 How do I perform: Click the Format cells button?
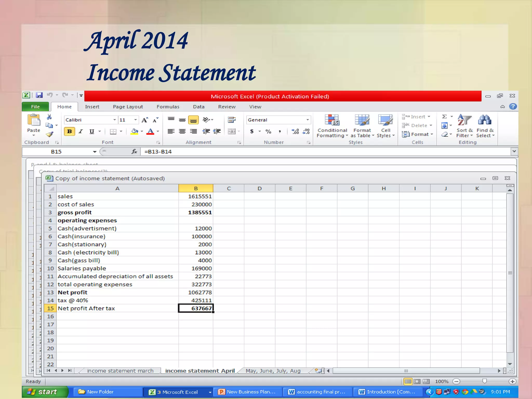pos(417,134)
